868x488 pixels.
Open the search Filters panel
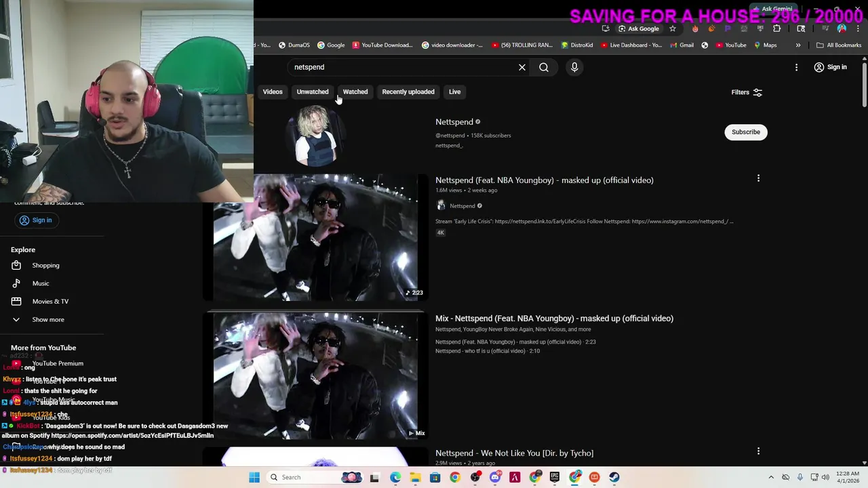[747, 92]
